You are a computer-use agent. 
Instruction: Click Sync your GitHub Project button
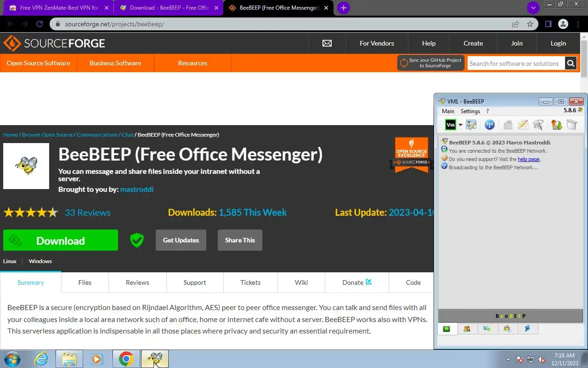pyautogui.click(x=431, y=63)
